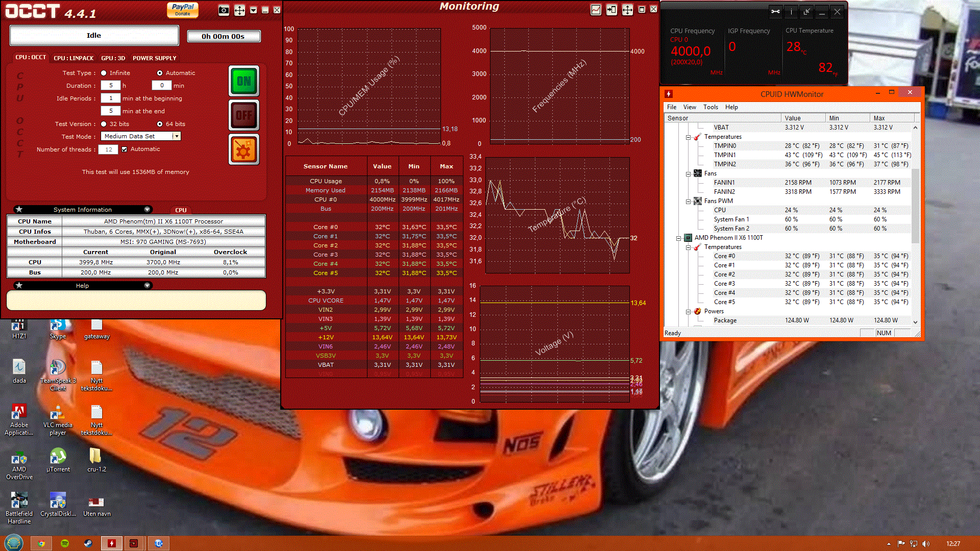This screenshot has width=980, height=551.
Task: Open the Test Mode dropdown
Action: pos(176,136)
